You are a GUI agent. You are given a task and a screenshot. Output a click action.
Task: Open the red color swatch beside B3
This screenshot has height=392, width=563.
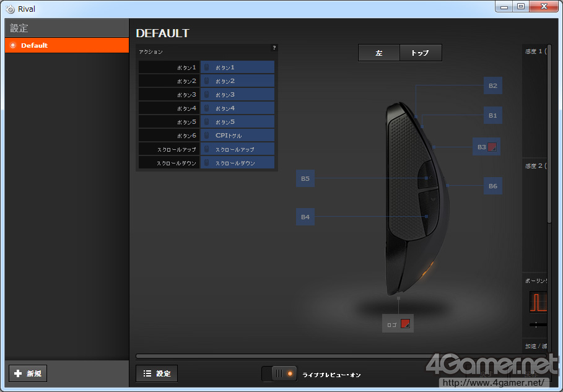tap(492, 147)
